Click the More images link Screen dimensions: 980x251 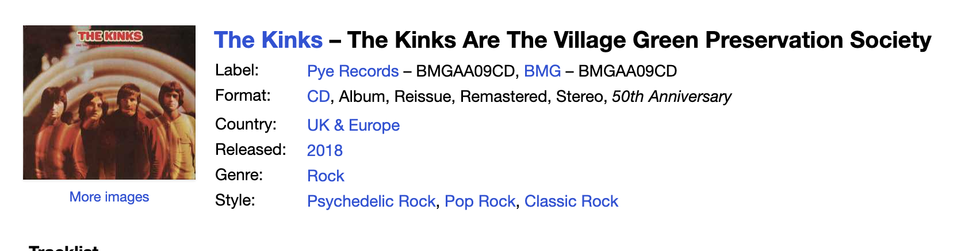click(109, 197)
